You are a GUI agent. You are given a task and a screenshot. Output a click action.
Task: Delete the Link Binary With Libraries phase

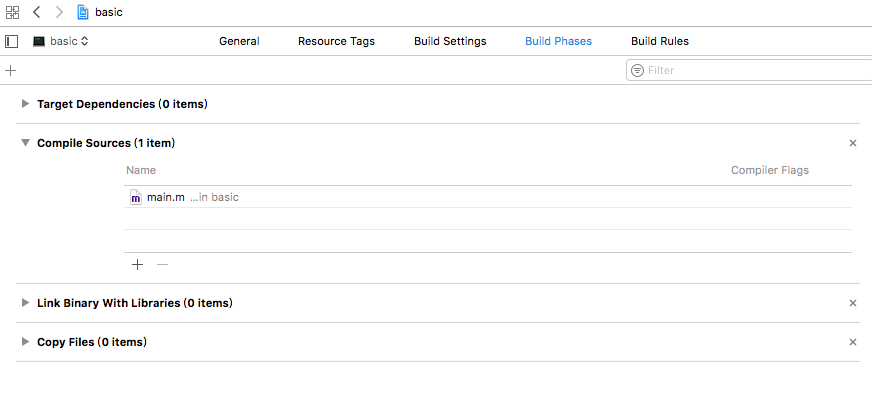(x=853, y=303)
